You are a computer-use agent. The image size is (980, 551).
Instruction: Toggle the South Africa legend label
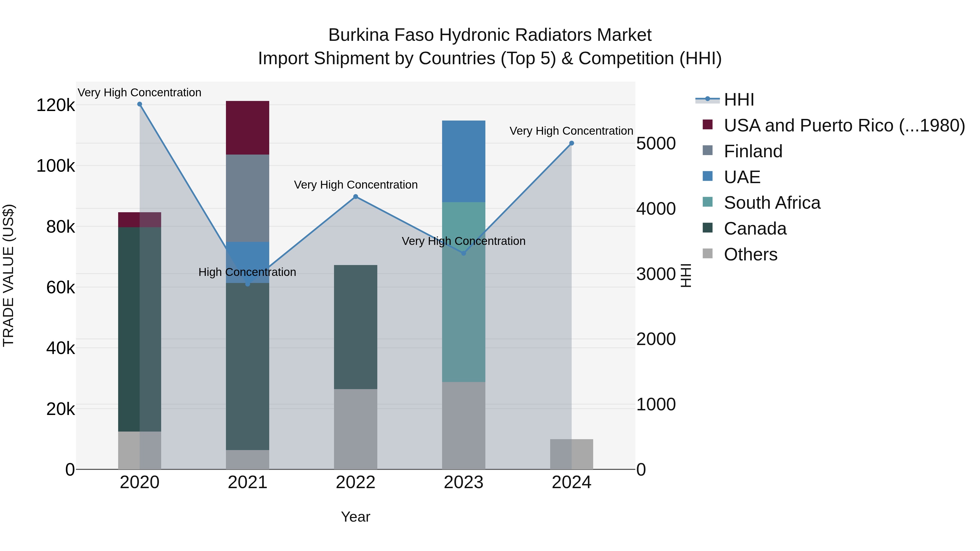[x=772, y=203]
